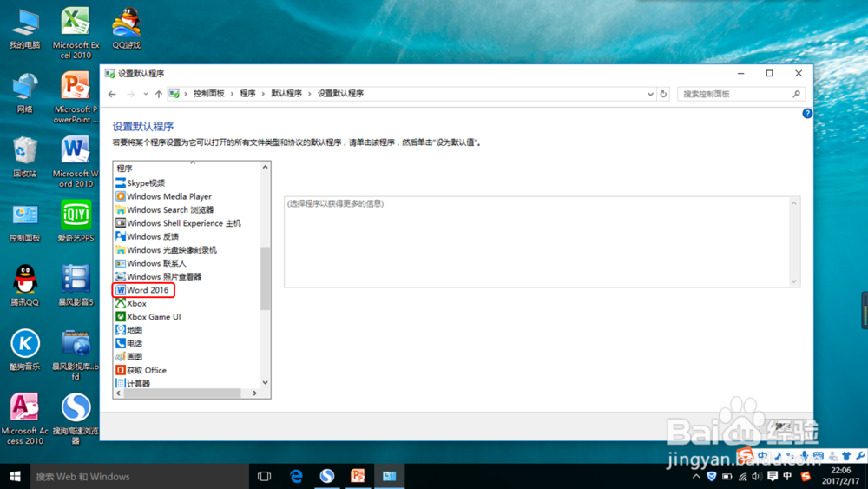Navigate to 默认程序 breadcrumb
Screen dimensions: 868x489
click(286, 94)
